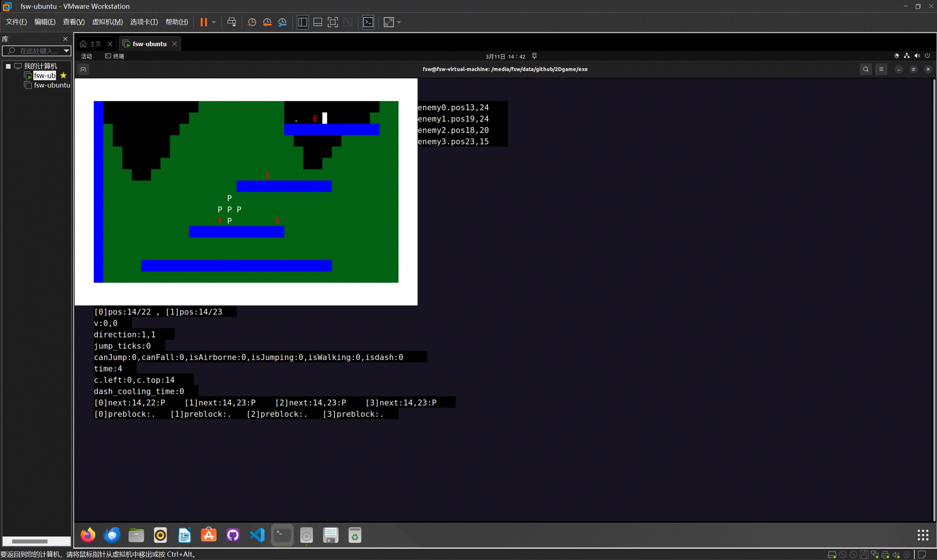
Task: Open the 帮助(H) menu
Action: point(177,22)
